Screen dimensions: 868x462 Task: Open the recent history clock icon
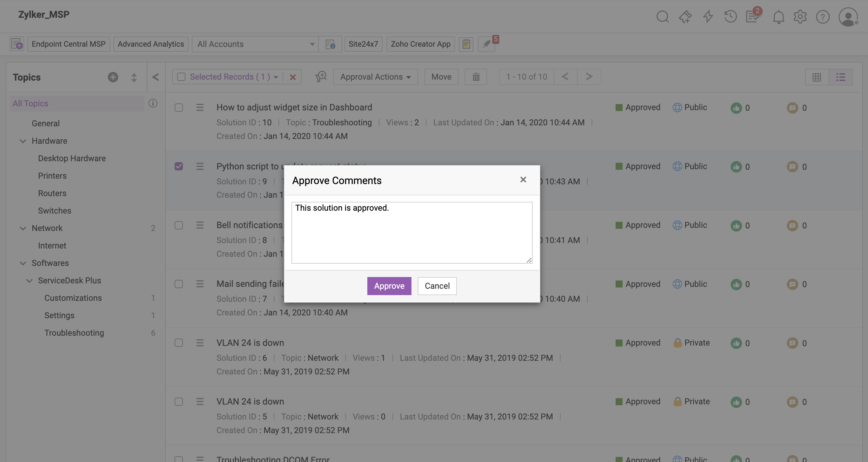point(730,16)
